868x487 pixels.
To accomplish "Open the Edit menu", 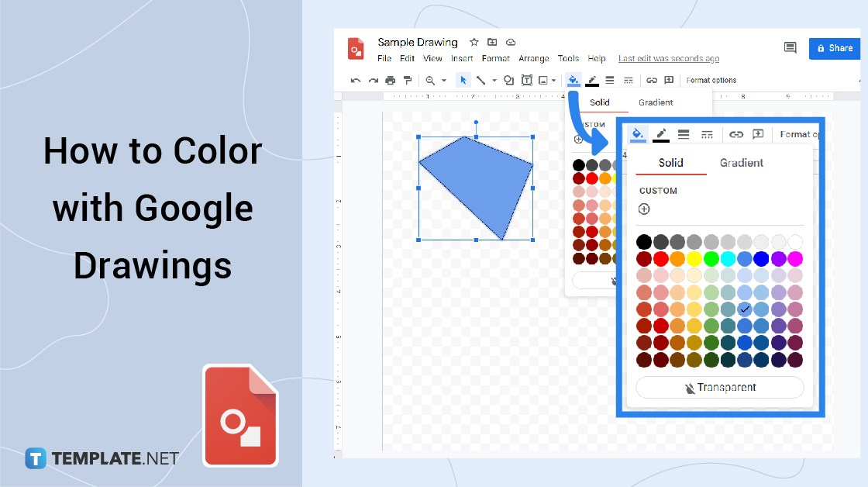I will (x=407, y=58).
